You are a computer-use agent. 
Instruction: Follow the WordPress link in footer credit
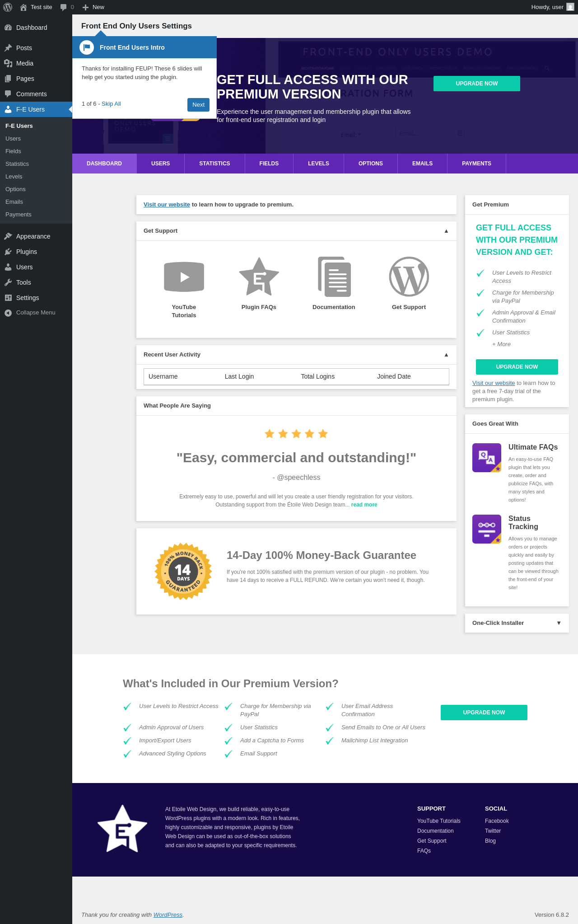tap(168, 915)
